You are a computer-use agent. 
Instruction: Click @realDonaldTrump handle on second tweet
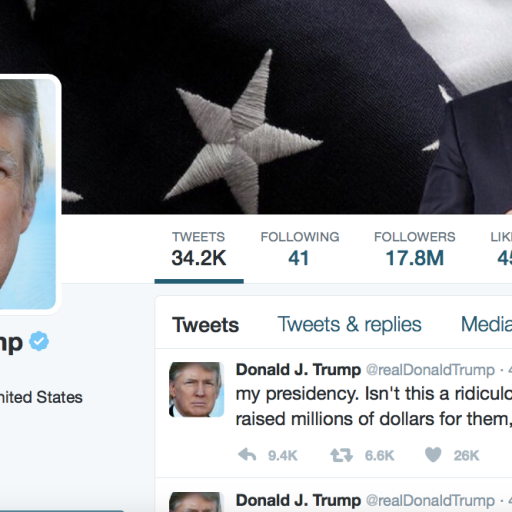pos(430,501)
